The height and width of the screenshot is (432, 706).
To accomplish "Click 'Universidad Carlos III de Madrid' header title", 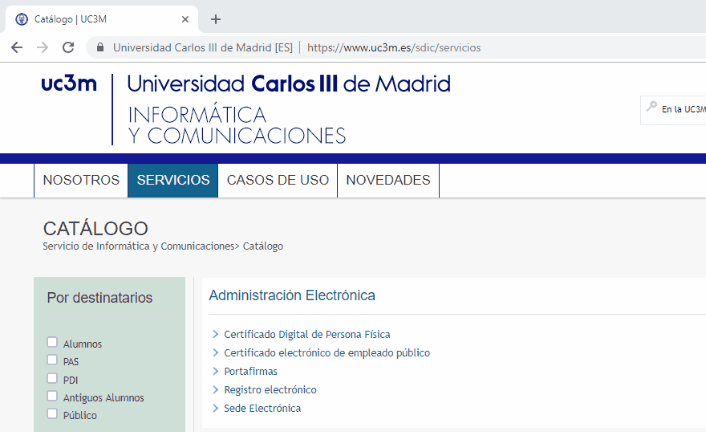I will click(289, 84).
